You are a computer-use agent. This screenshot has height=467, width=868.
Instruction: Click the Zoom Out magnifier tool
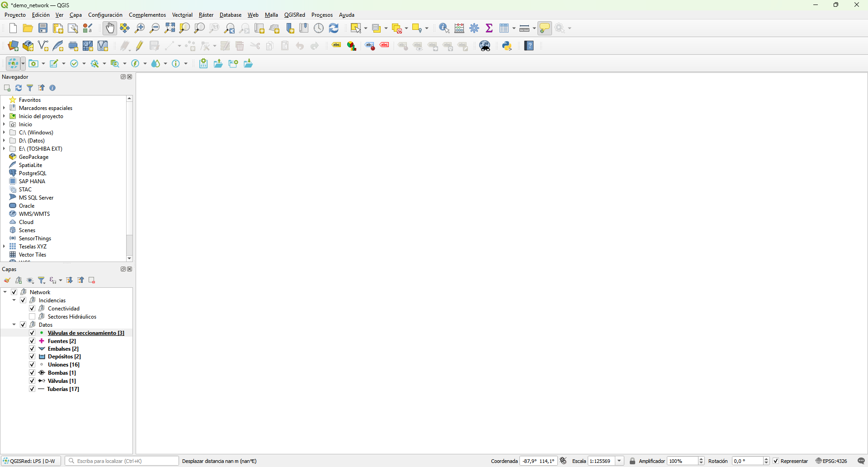click(x=155, y=28)
